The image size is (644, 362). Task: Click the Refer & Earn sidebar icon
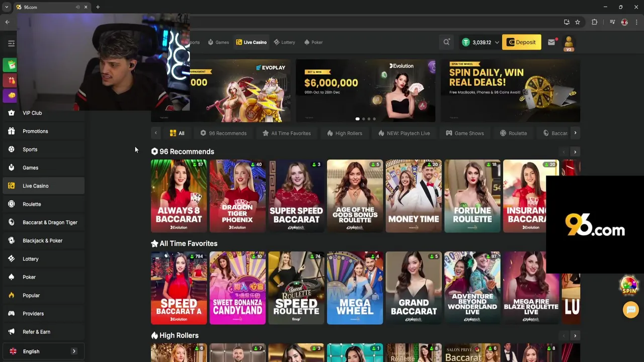[x=11, y=332]
